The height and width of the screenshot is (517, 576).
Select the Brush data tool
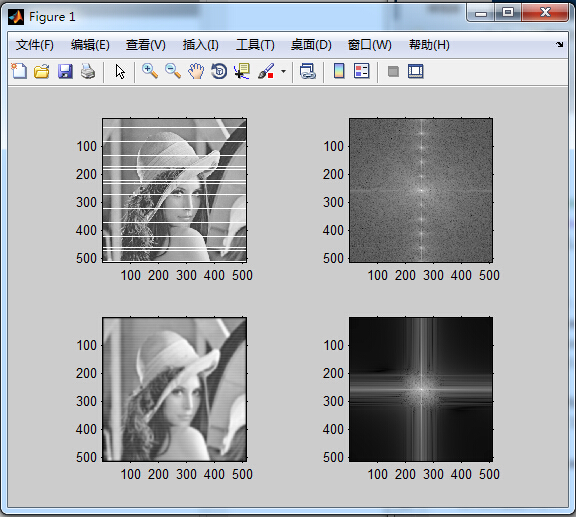click(x=266, y=71)
